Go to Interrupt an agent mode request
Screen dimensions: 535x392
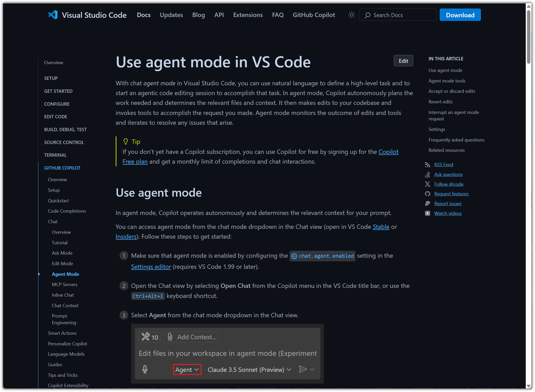point(453,116)
